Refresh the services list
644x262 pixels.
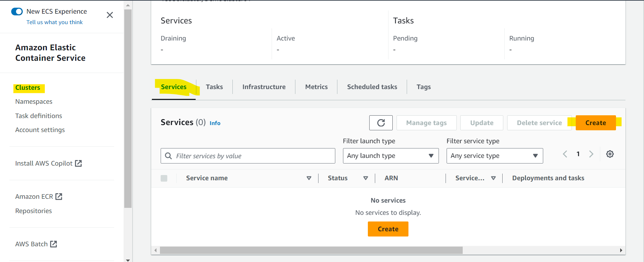coord(381,123)
